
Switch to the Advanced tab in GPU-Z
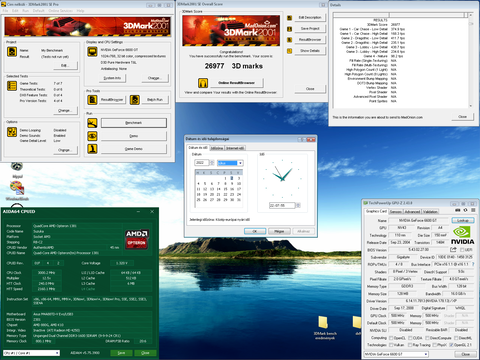coord(412,212)
